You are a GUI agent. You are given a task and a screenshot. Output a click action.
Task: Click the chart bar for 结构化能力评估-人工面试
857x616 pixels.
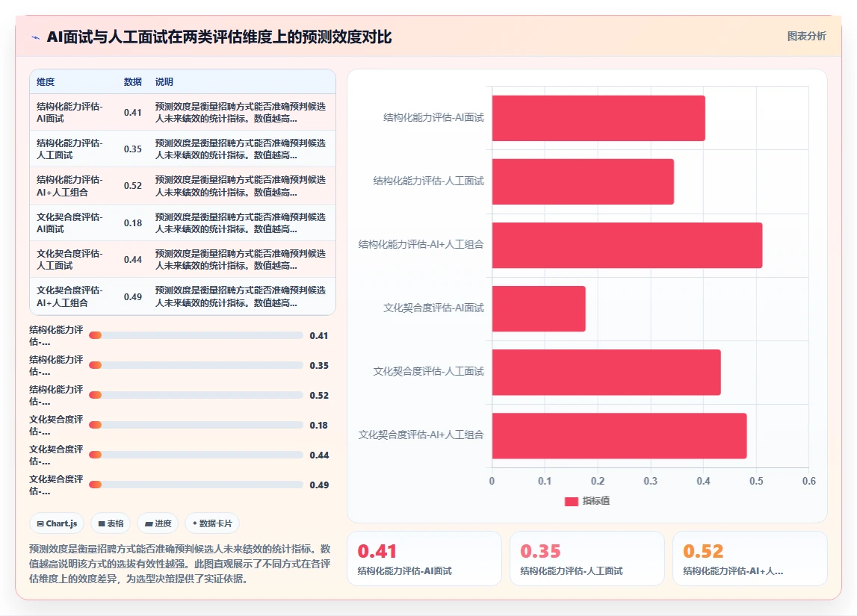click(x=584, y=181)
